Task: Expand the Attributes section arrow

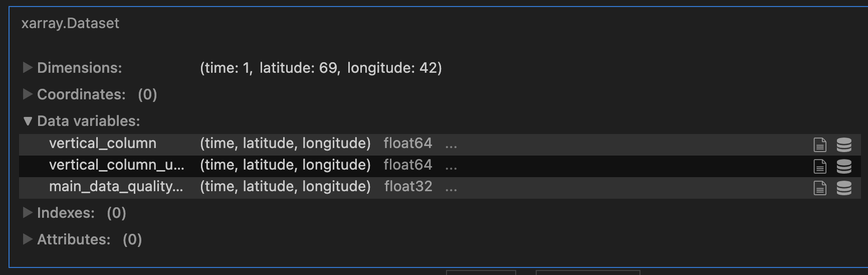Action: coord(28,239)
